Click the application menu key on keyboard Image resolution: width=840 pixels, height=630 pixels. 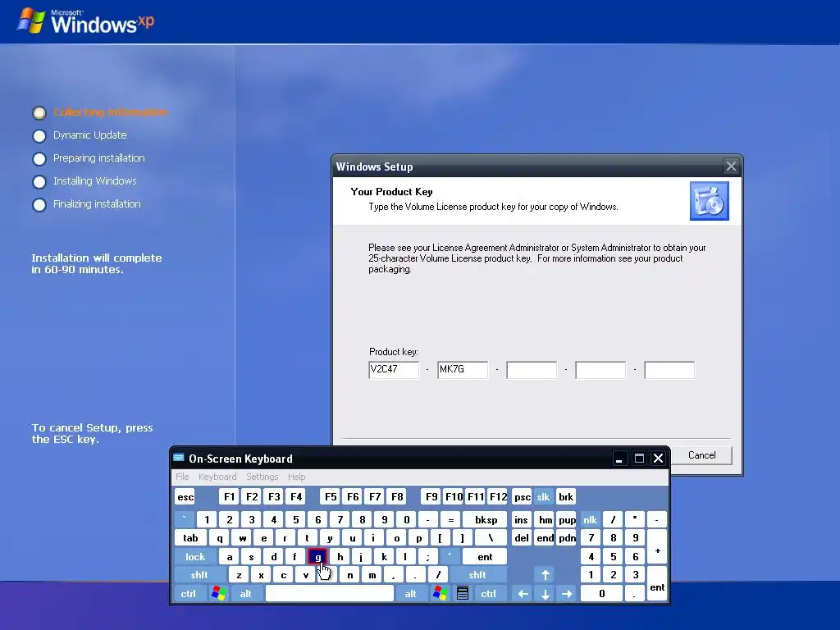(x=463, y=594)
